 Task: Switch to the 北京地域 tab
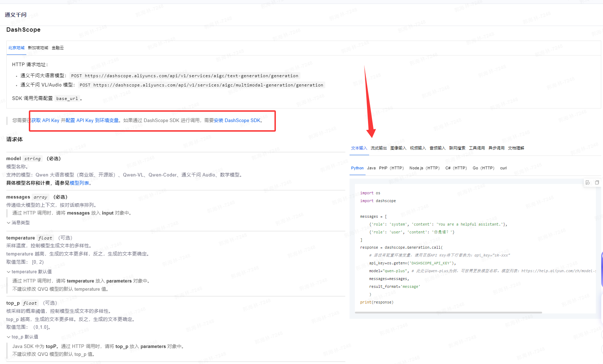(16, 48)
